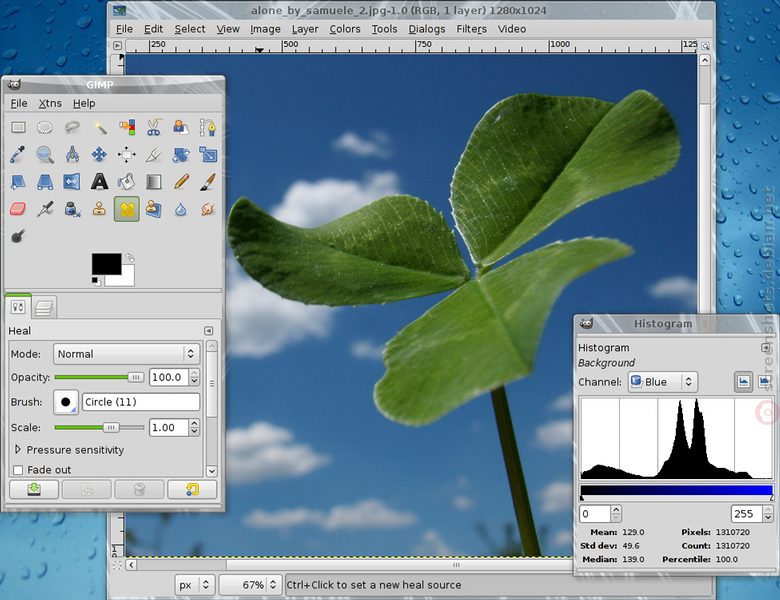Open the Xtns menu in toolbox
The width and height of the screenshot is (780, 600).
pos(50,103)
